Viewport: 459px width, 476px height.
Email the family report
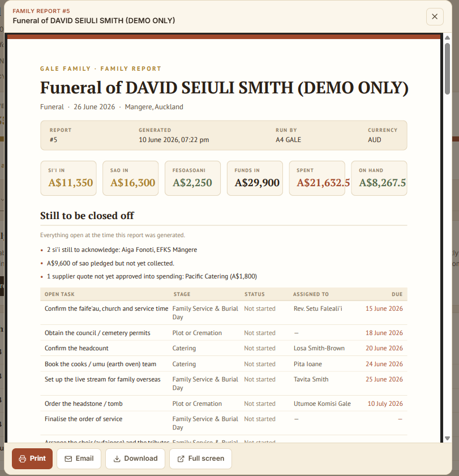coord(79,458)
